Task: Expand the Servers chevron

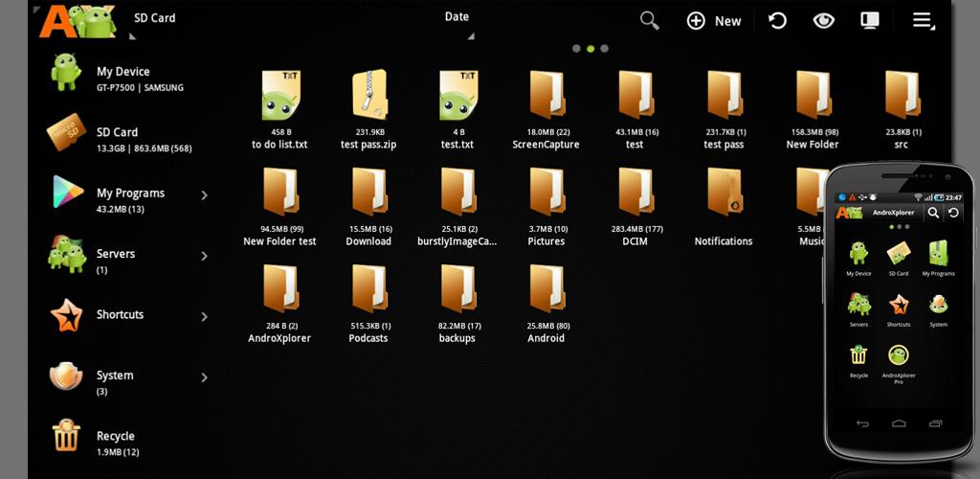Action: [x=205, y=256]
